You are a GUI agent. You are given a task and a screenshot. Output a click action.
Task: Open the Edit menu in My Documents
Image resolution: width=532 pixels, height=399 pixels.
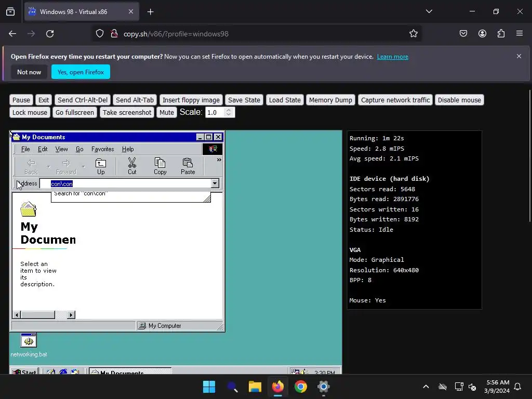tap(43, 149)
